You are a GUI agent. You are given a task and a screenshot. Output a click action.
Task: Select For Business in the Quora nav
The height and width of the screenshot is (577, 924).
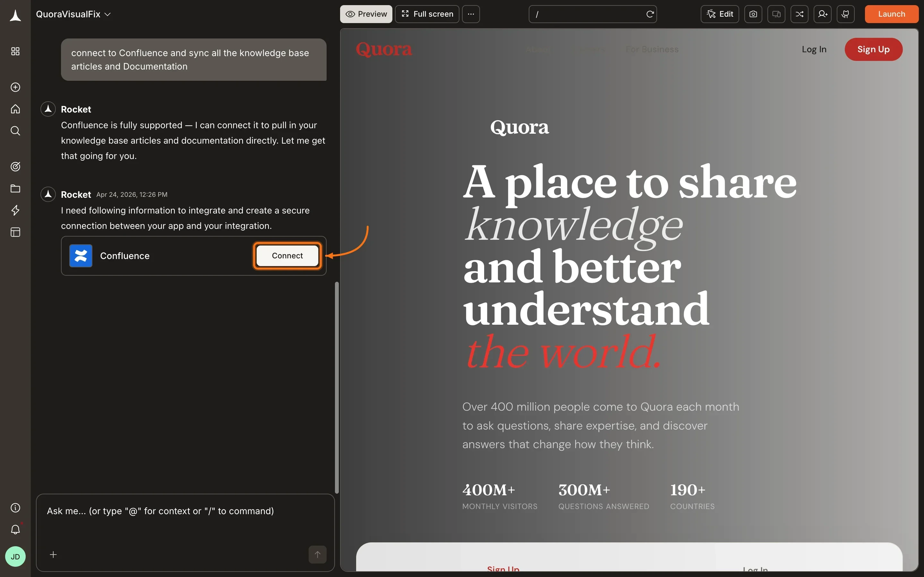[x=652, y=49]
